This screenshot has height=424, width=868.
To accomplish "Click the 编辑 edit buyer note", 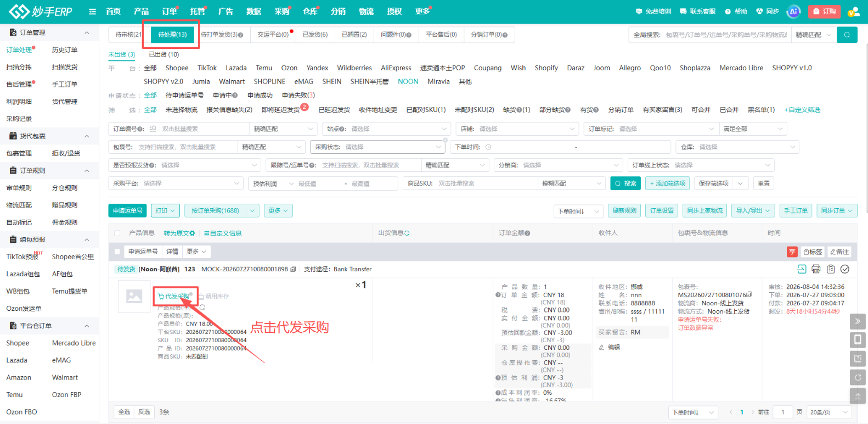I will click(610, 347).
